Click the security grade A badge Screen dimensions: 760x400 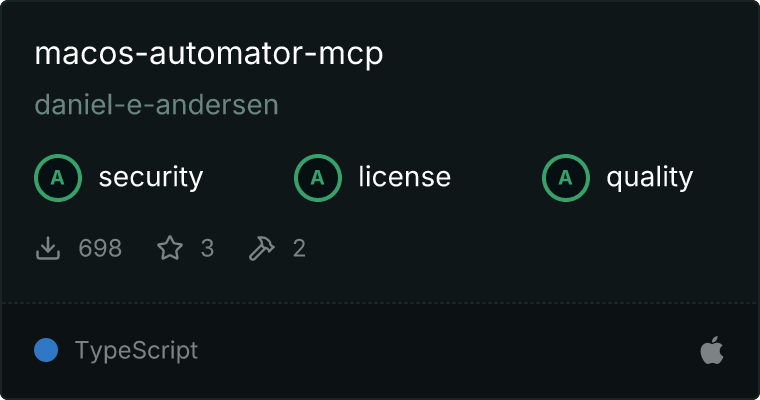click(x=58, y=177)
